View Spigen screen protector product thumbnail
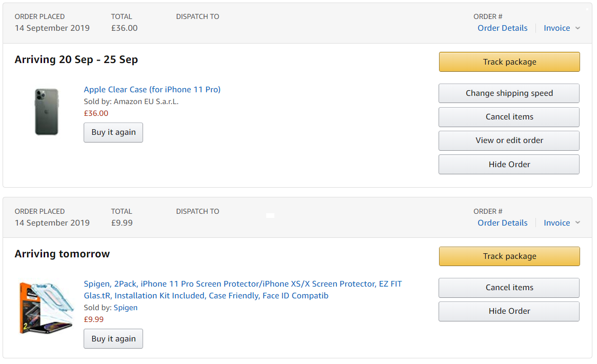The width and height of the screenshot is (597, 364). tap(47, 308)
